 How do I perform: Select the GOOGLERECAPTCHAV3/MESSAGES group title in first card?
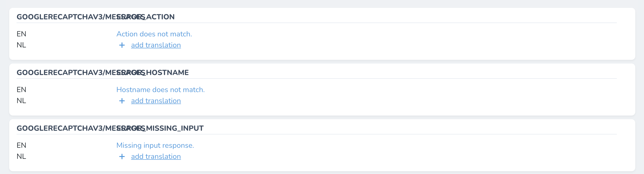pos(63,17)
